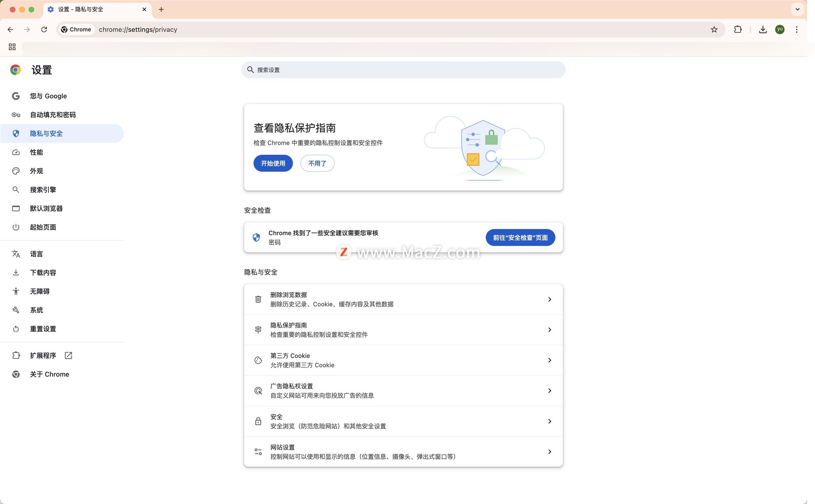Open 外观 settings section

coord(62,171)
